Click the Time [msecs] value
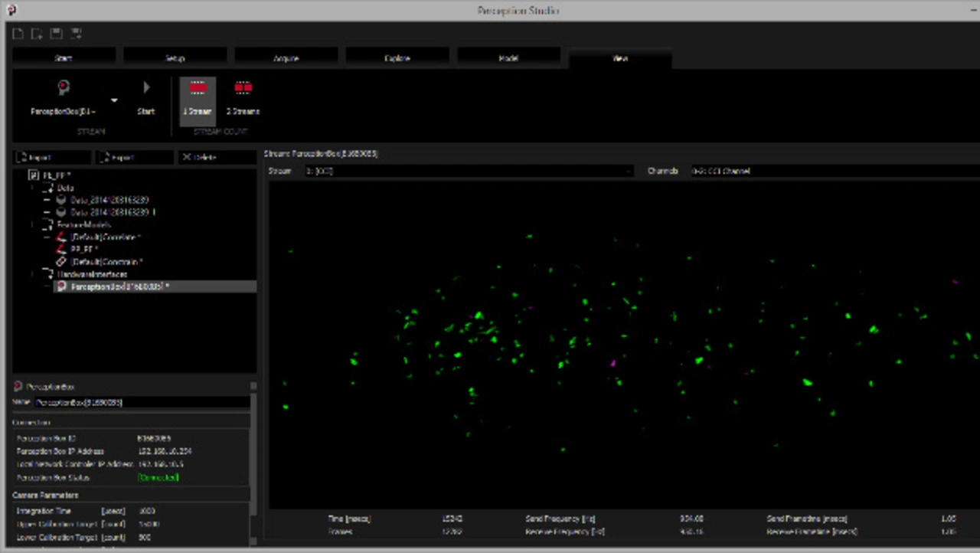Viewport: 980px width, 553px height. point(452,519)
